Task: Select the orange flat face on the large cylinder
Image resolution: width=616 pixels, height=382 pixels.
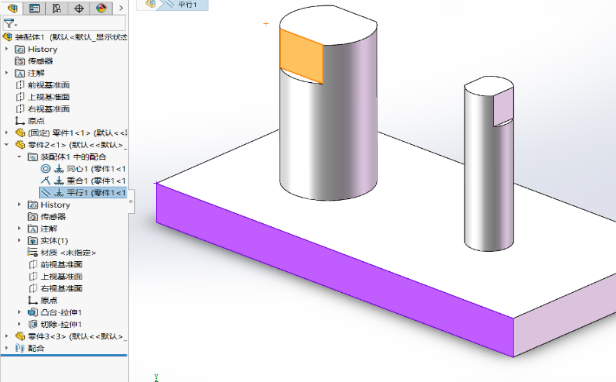Action: click(x=302, y=56)
